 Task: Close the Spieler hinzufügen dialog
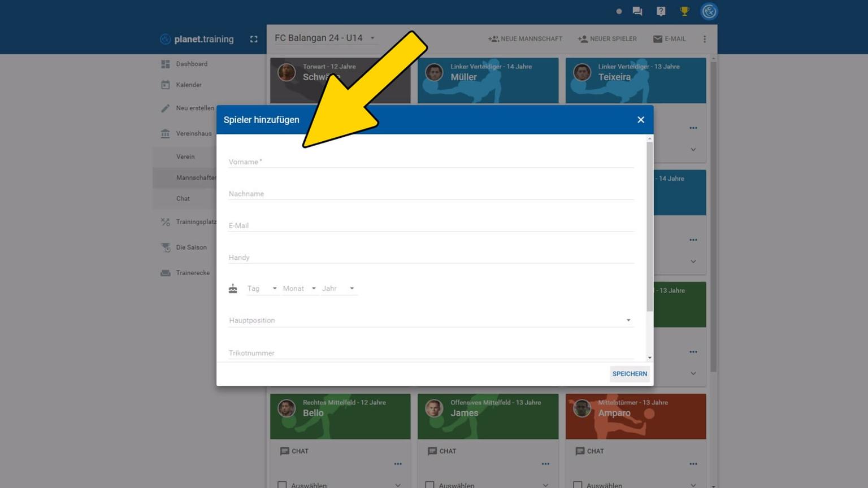coord(641,120)
